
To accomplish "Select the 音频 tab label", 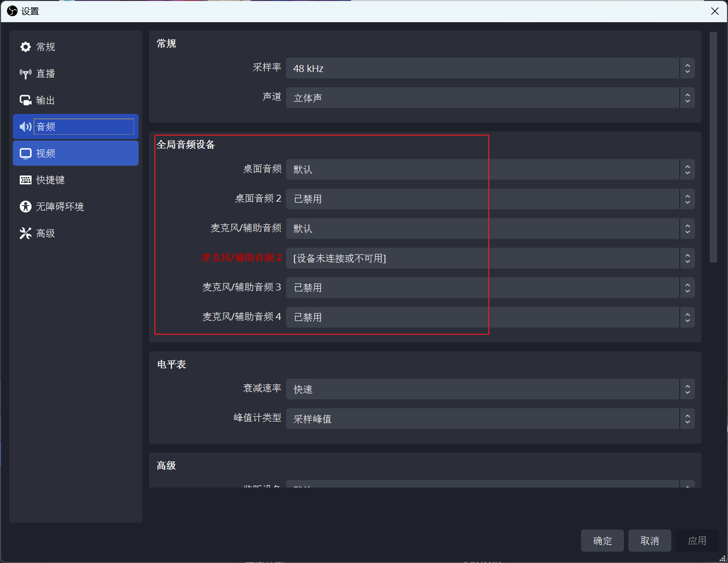I will click(x=46, y=127).
